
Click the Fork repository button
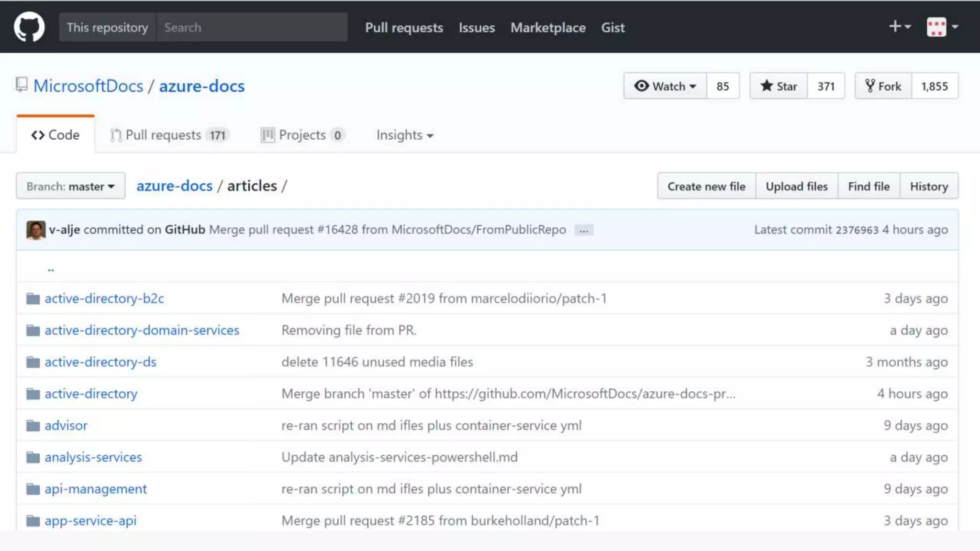pos(883,86)
